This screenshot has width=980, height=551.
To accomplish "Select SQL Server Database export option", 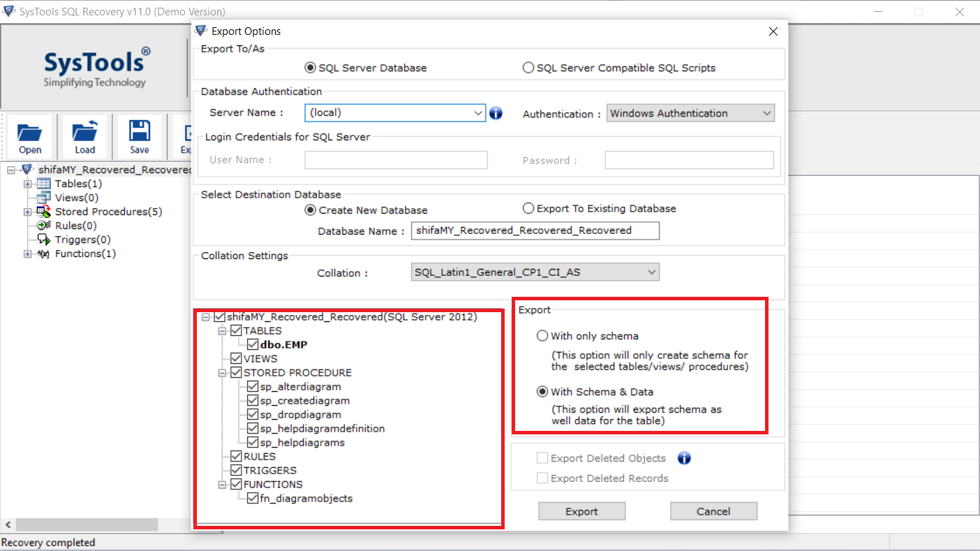I will (x=311, y=68).
